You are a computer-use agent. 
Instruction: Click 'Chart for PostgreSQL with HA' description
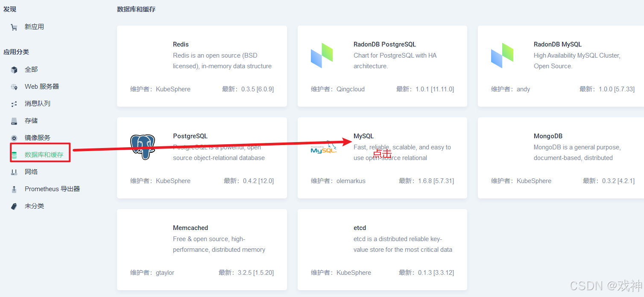click(395, 61)
